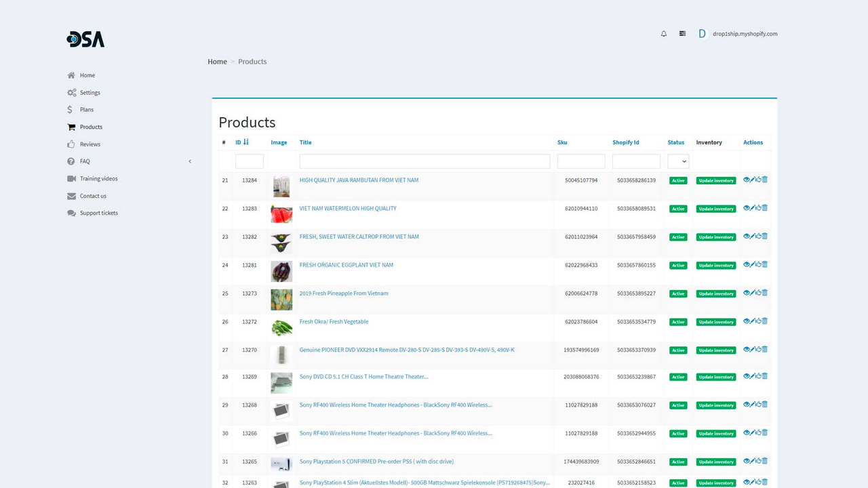868x488 pixels.
Task: Click the DSA logo in the top left
Action: coord(85,39)
